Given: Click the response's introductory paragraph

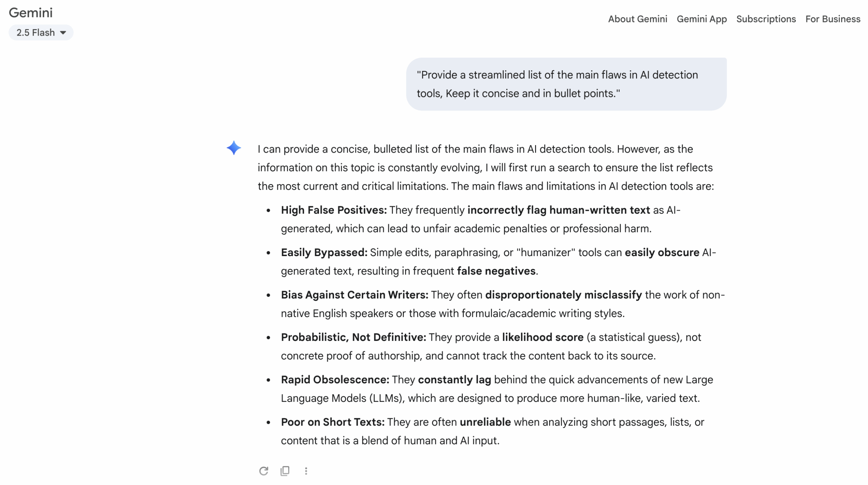Looking at the screenshot, I should 486,168.
